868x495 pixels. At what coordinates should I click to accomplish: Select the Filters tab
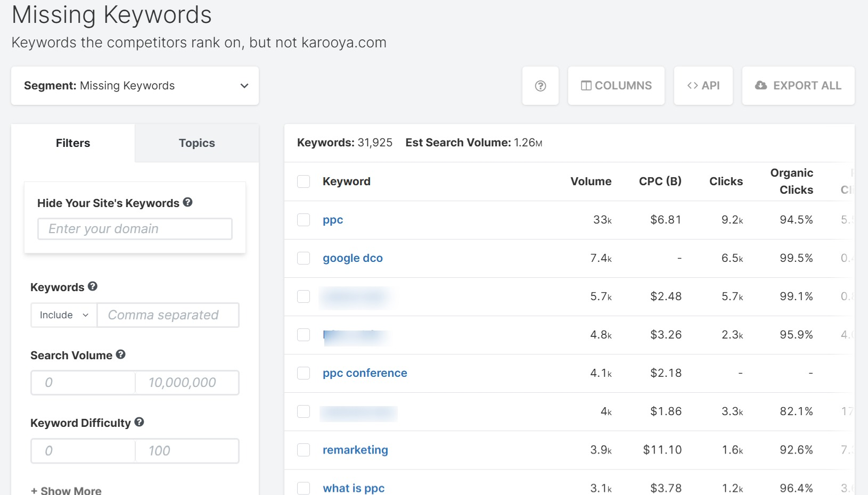[73, 143]
